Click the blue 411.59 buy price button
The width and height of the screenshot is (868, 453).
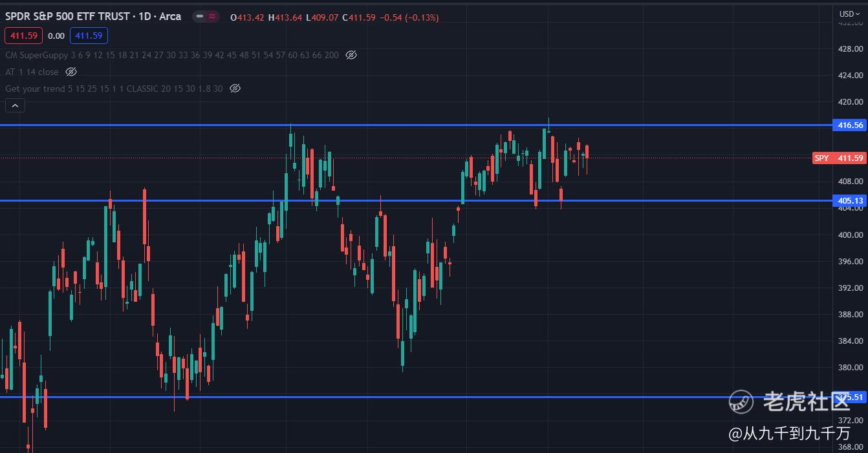pyautogui.click(x=89, y=36)
